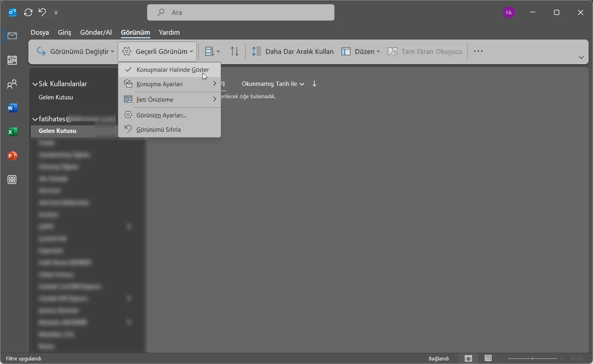Reverse sort order using ribbon arrows icon

235,51
